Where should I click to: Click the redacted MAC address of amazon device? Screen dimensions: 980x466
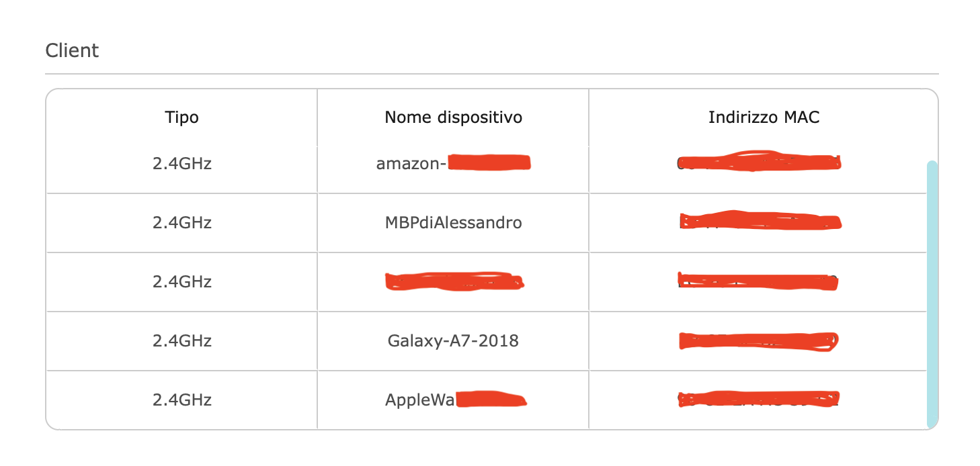pyautogui.click(x=760, y=162)
